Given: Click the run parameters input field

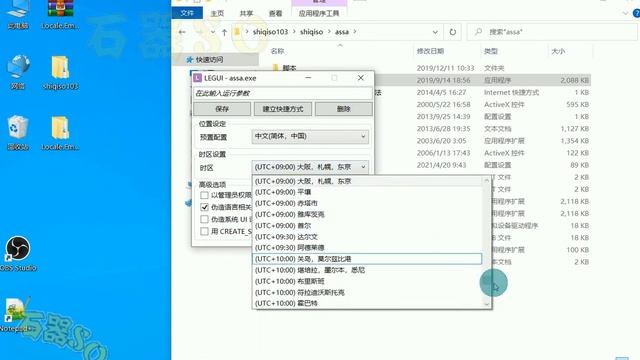Looking at the screenshot, I should 283,93.
